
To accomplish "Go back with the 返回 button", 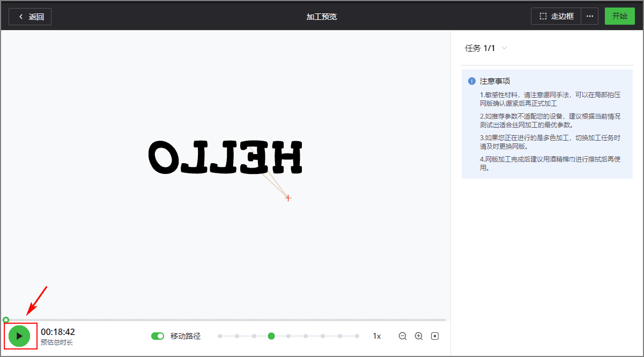I will [30, 16].
